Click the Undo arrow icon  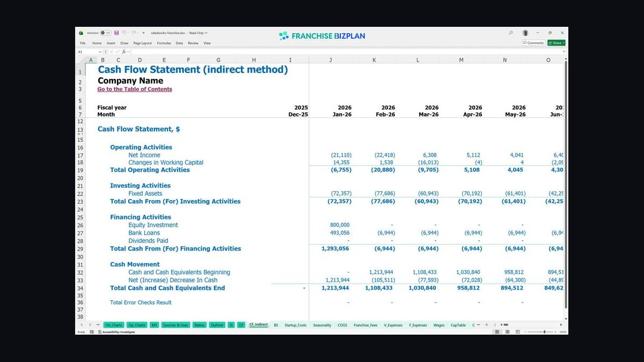(x=124, y=33)
